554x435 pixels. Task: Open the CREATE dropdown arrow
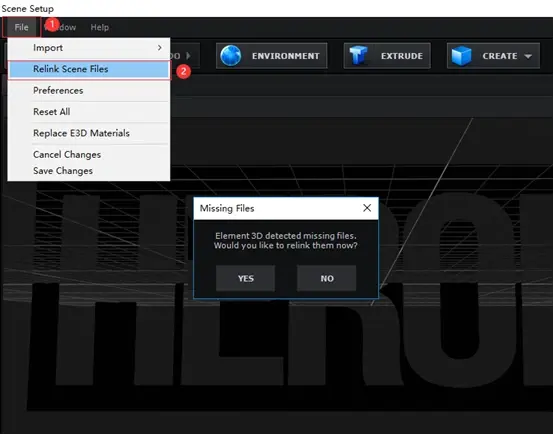(528, 56)
